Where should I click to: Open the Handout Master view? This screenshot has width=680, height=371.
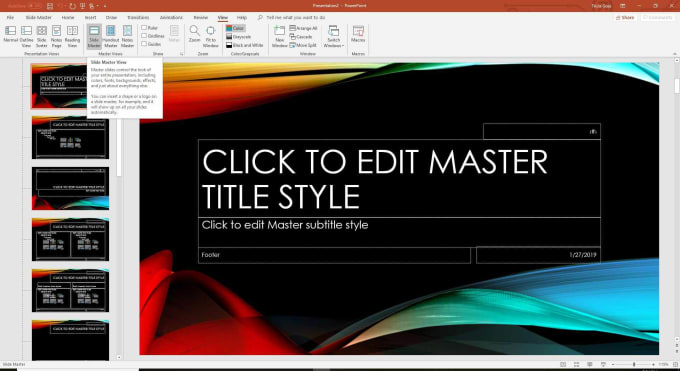tap(111, 36)
